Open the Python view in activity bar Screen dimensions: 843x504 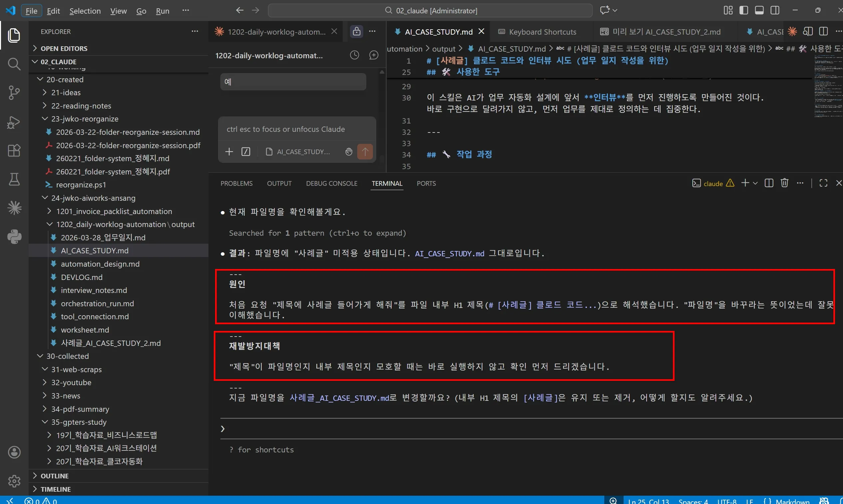[14, 237]
